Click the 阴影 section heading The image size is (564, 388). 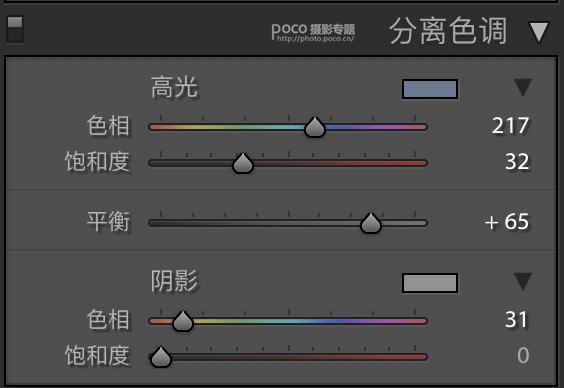[174, 281]
